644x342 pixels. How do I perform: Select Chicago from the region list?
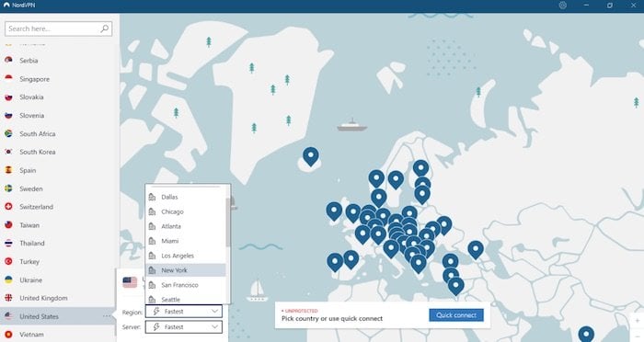pyautogui.click(x=186, y=211)
